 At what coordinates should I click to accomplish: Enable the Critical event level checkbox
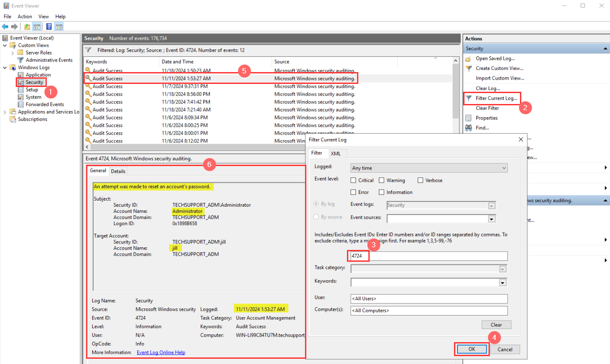click(354, 180)
